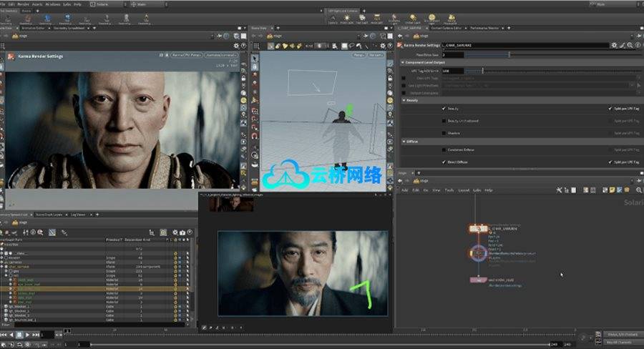Image resolution: width=644 pixels, height=349 pixels.
Task: Open the Tools menu in network editor
Action: click(x=449, y=190)
